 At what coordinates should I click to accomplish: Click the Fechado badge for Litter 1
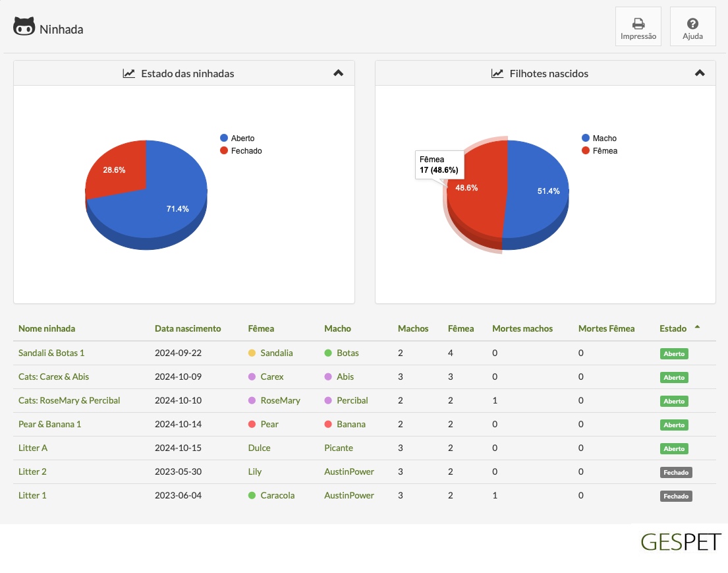(x=676, y=497)
